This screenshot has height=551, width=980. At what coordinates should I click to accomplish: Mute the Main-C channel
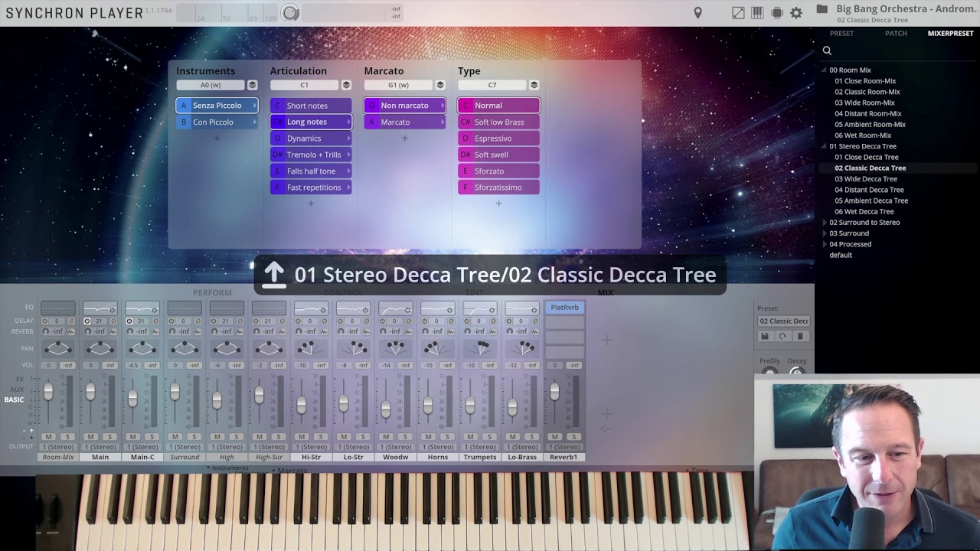(132, 437)
